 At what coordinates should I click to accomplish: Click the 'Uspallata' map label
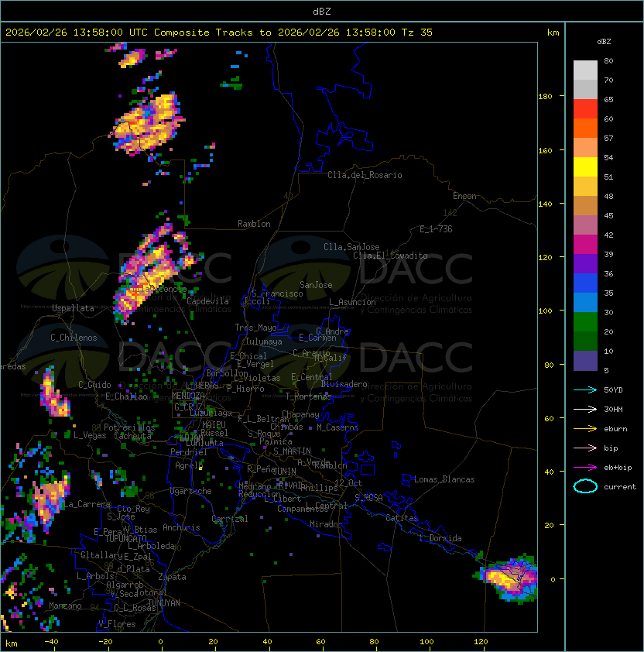click(73, 308)
